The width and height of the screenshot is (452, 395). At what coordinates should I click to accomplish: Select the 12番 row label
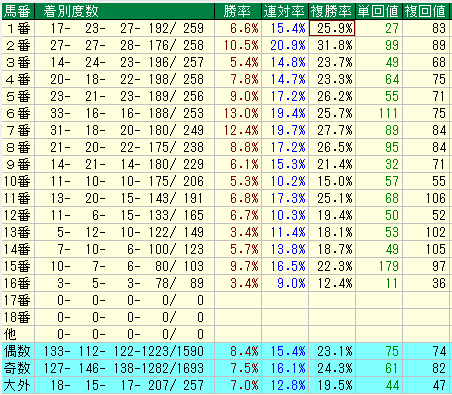18,215
